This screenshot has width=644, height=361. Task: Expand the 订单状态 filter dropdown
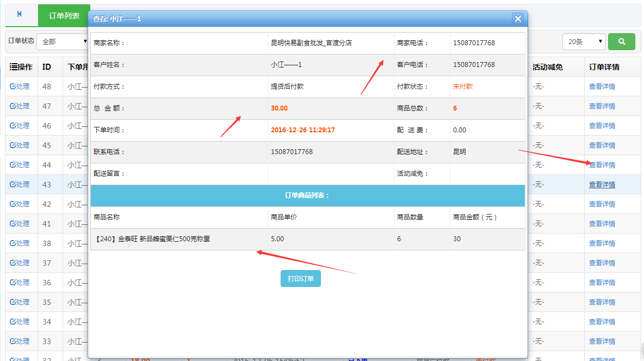coord(63,41)
